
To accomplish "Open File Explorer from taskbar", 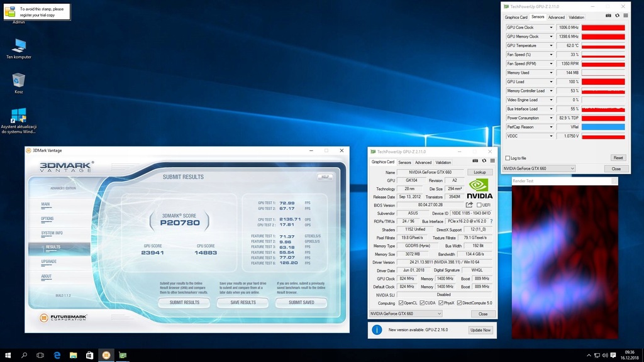I will 74,355.
